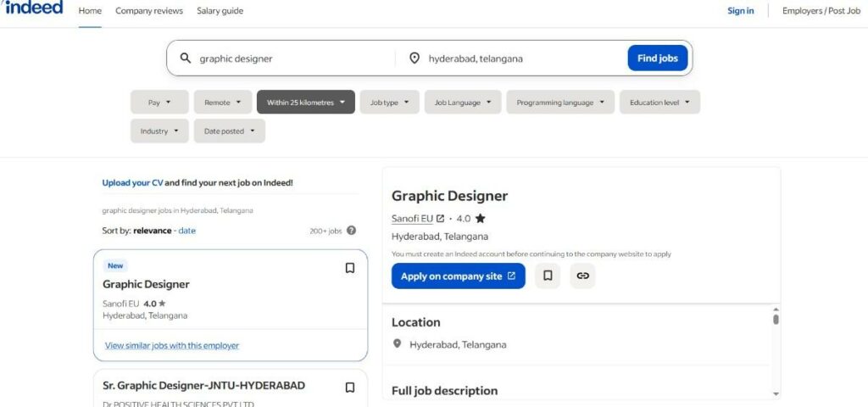Click the search magnifier icon

186,59
